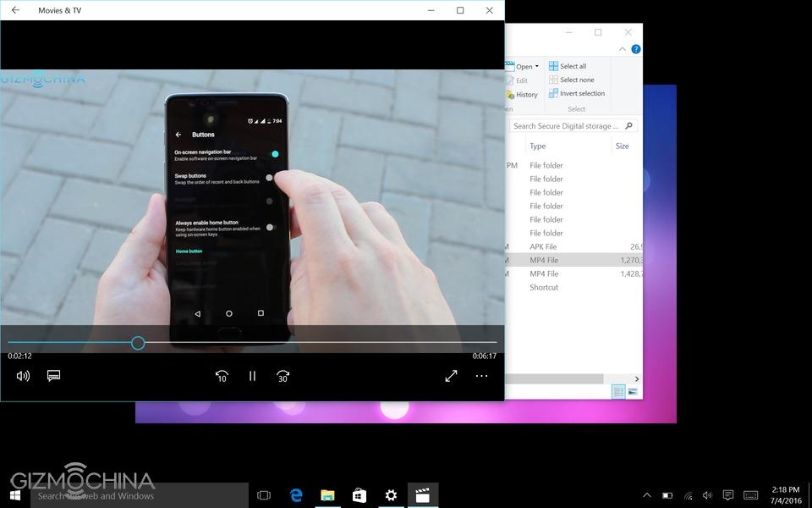Open the player's more options ellipsis
812x508 pixels.
[x=481, y=376]
